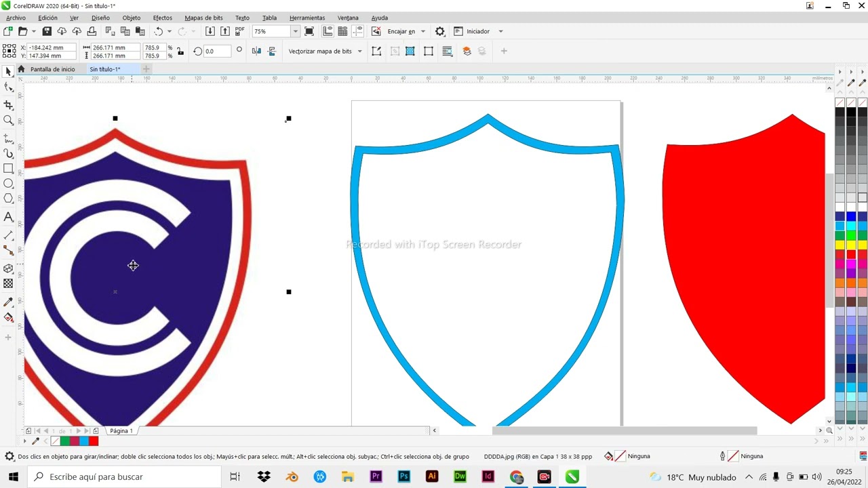Select the Interactive Fill tool
Screen dimensions: 868x488
click(x=8, y=317)
